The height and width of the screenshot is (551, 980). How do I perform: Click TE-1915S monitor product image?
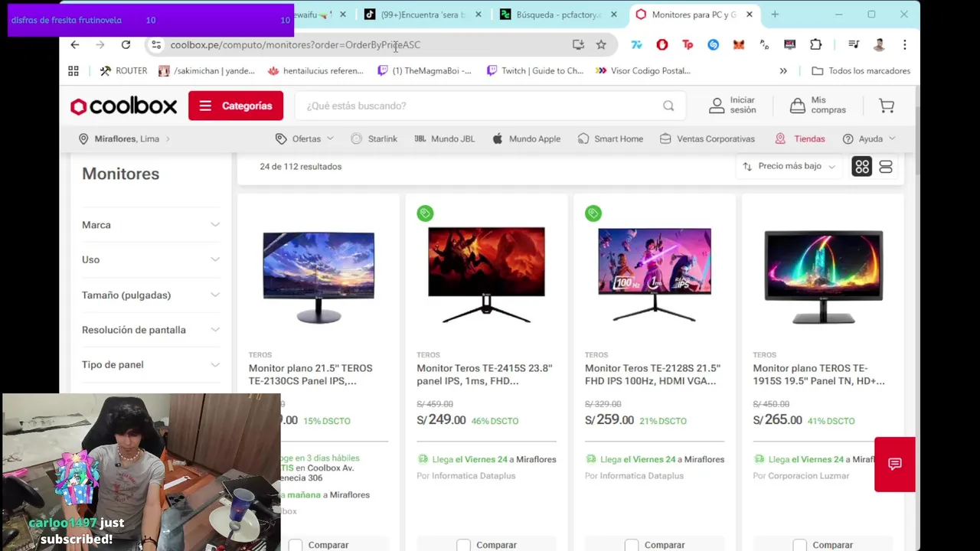823,277
